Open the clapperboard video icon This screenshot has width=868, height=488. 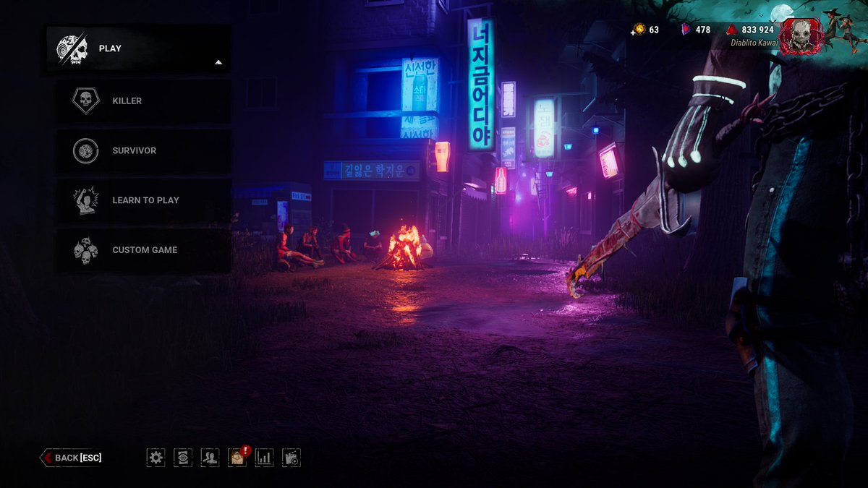pyautogui.click(x=292, y=458)
